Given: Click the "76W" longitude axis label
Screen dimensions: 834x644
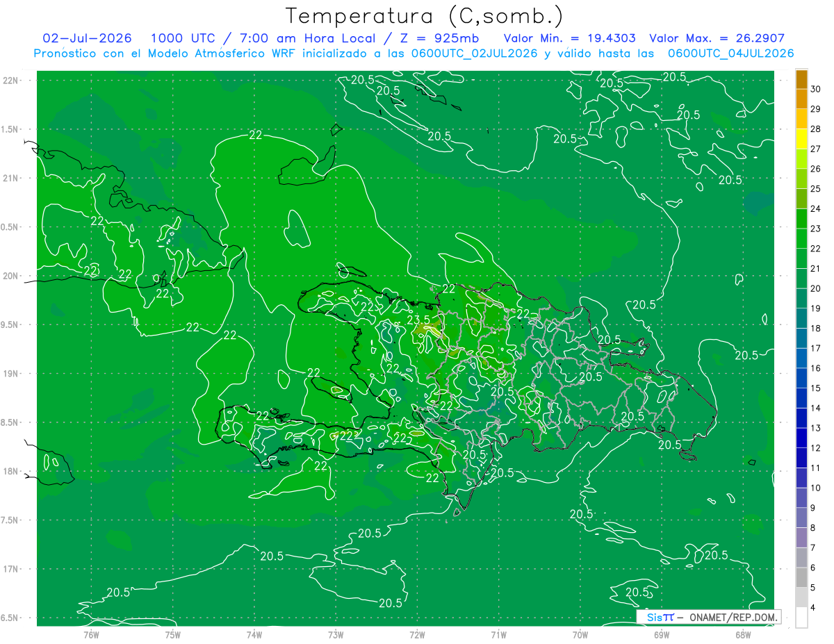Looking at the screenshot, I should coord(91,634).
